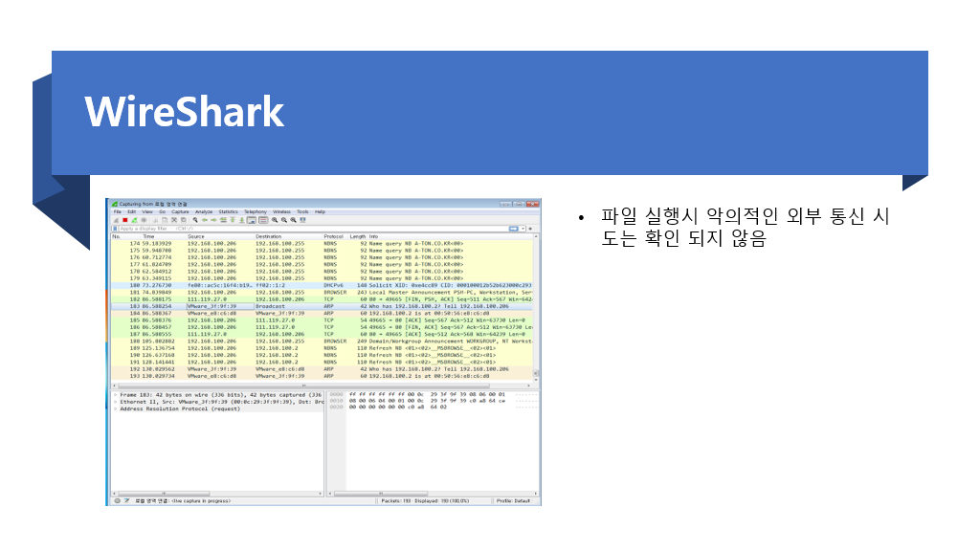Open the File menu
The height and width of the screenshot is (551, 980).
coord(117,211)
